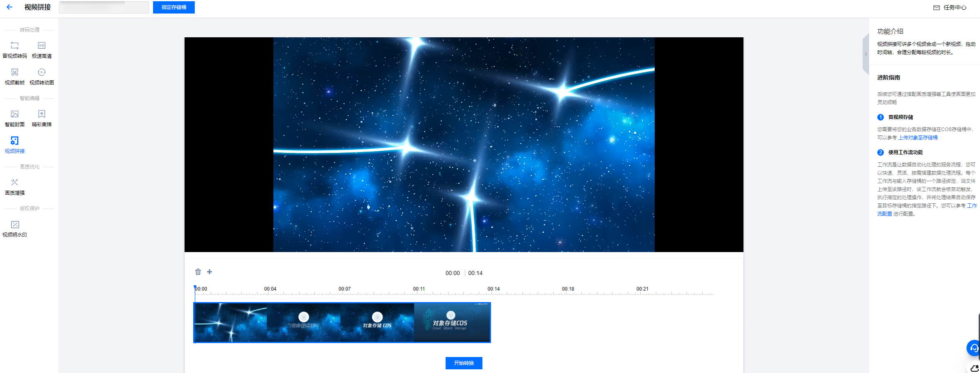Open the 极速高清 tool
980x373 pixels.
tap(42, 50)
